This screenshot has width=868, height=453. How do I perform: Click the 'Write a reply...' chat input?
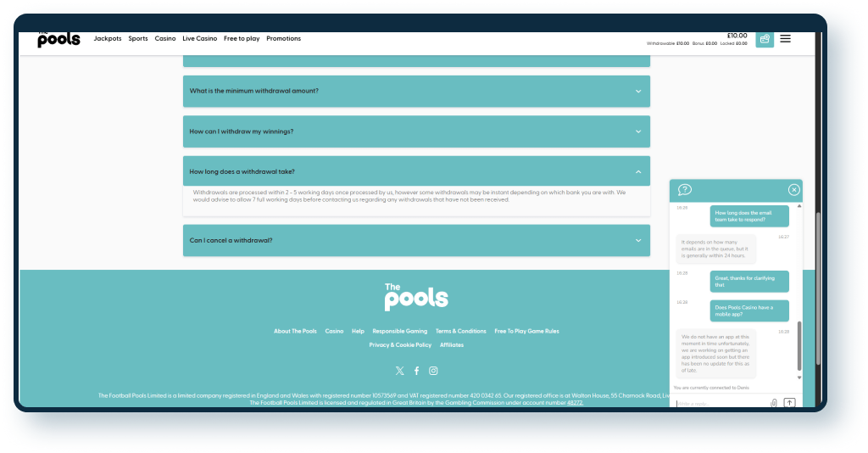(722, 404)
